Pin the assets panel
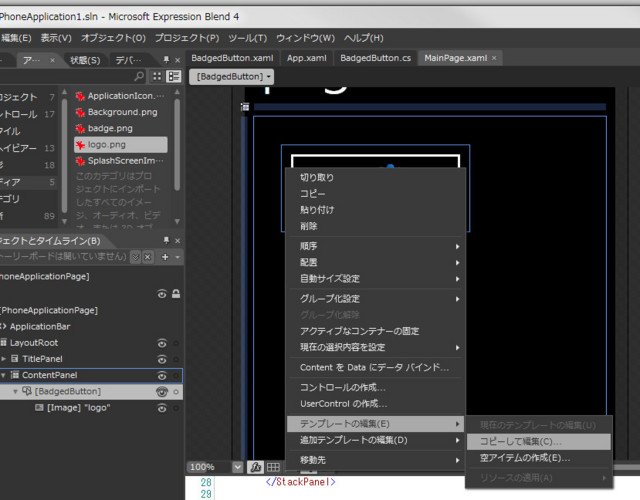Image resolution: width=640 pixels, height=500 pixels. (x=166, y=60)
